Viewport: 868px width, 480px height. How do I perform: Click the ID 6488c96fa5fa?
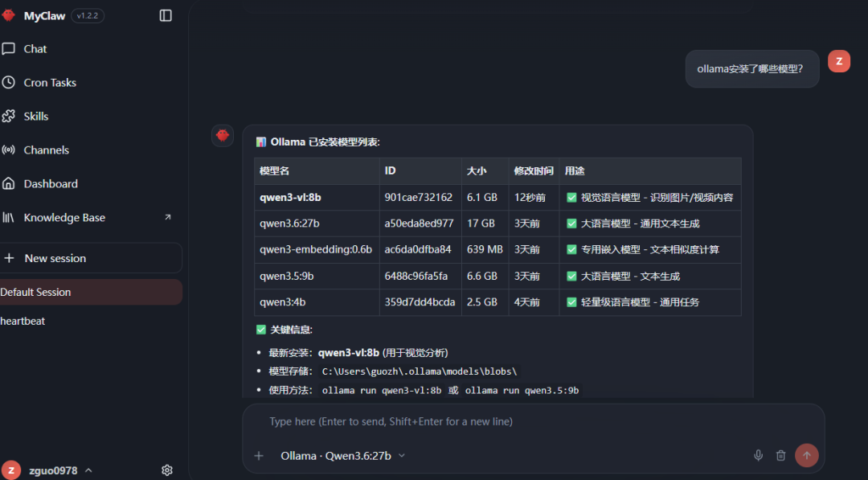point(416,277)
